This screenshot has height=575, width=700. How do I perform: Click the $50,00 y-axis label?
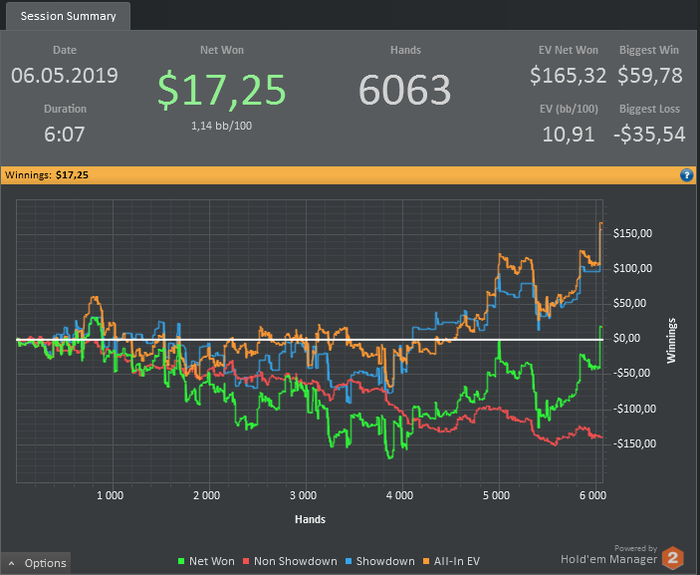point(629,304)
